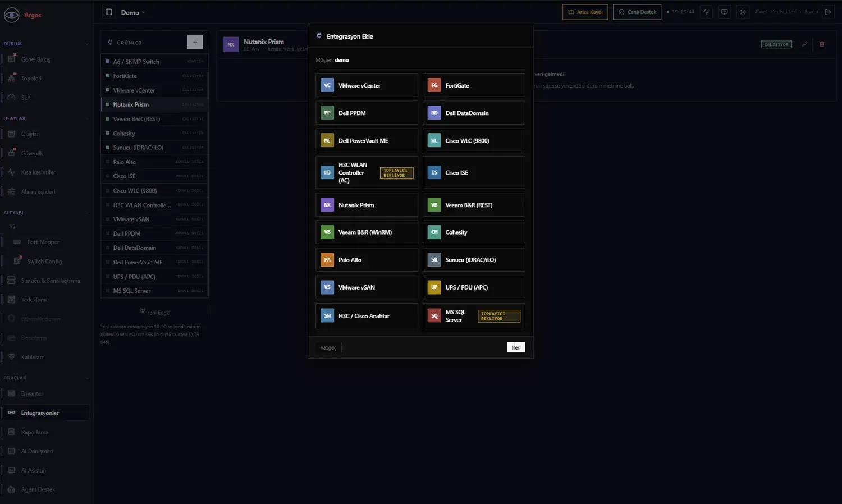Select VMware vCenter integration card

(x=367, y=85)
